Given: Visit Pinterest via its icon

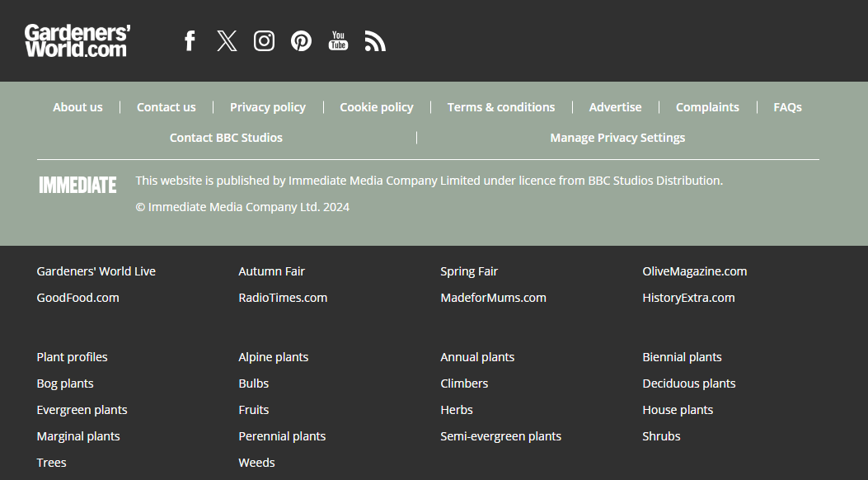Looking at the screenshot, I should point(301,40).
